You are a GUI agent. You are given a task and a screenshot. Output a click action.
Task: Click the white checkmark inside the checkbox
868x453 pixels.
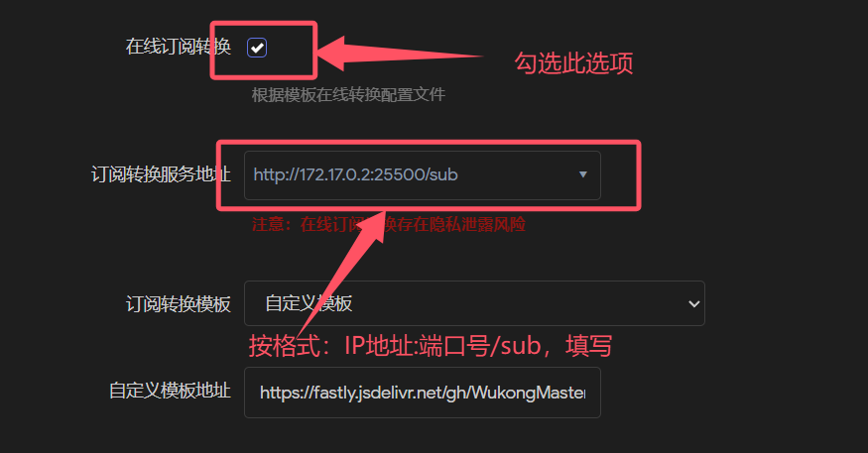pos(257,48)
